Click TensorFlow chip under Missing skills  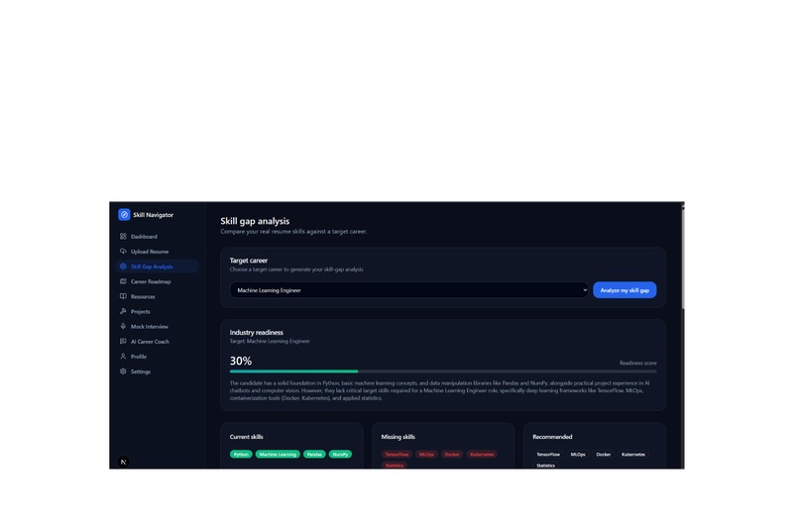[x=397, y=454]
